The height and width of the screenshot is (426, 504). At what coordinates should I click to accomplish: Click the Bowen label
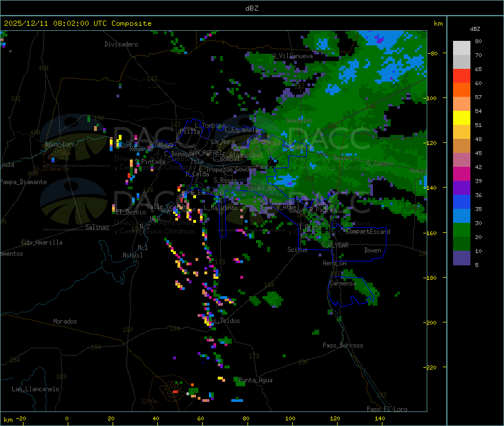click(x=373, y=250)
